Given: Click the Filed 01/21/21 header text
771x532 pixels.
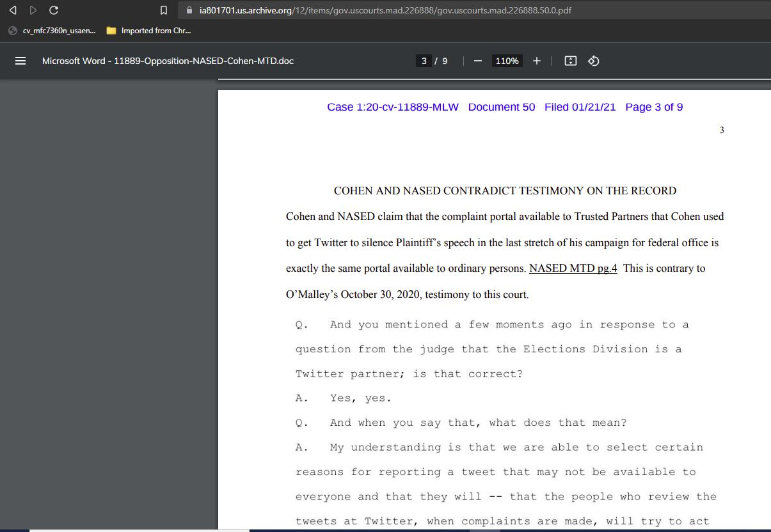Looking at the screenshot, I should (580, 107).
